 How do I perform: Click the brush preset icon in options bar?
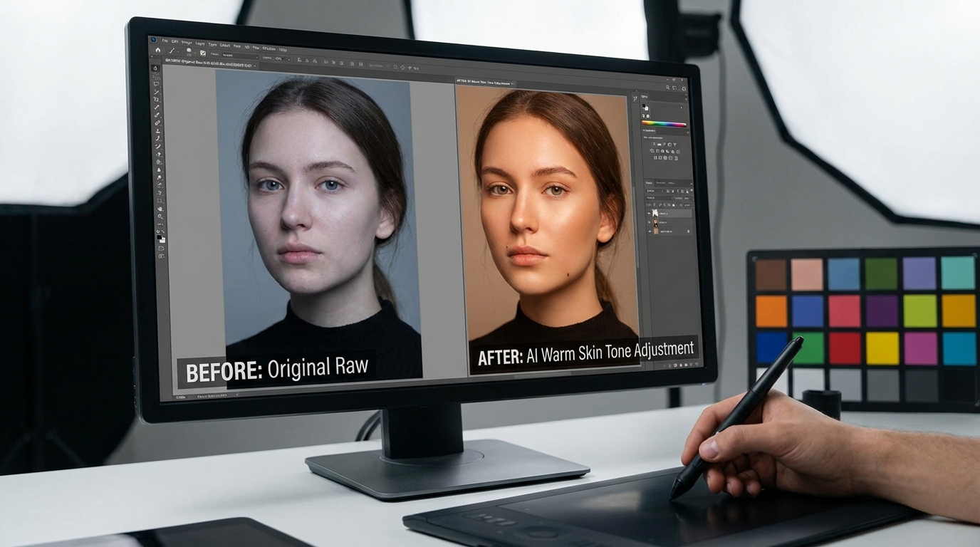(x=188, y=51)
